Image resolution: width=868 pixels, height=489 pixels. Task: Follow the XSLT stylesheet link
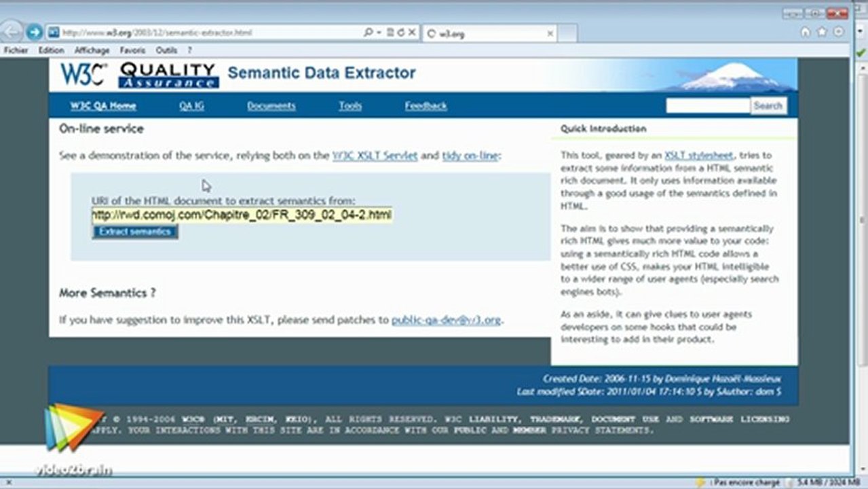699,156
